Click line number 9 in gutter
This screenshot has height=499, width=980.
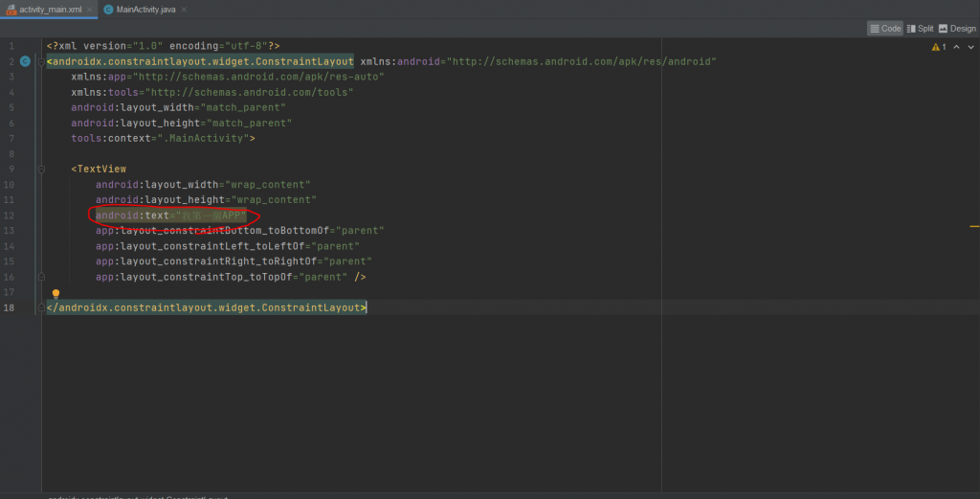11,170
